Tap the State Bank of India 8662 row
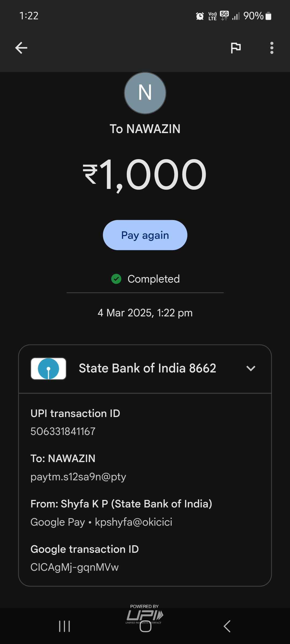The height and width of the screenshot is (644, 290). [x=147, y=368]
